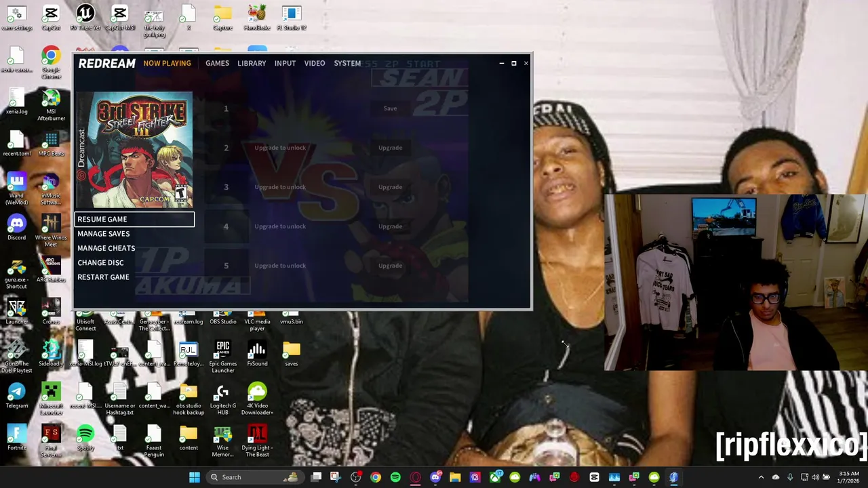Open the Video tab
868x488 pixels.
315,63
